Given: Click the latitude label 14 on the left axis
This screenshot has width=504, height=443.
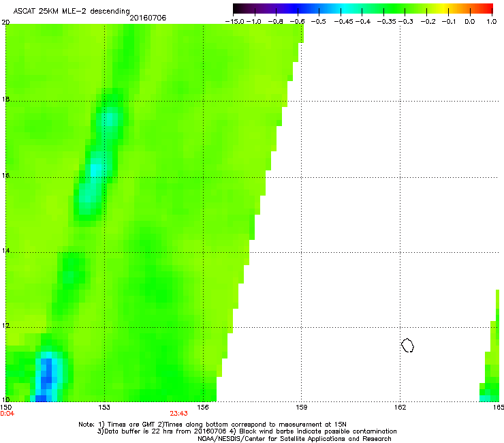Looking at the screenshot, I should click(x=5, y=250).
